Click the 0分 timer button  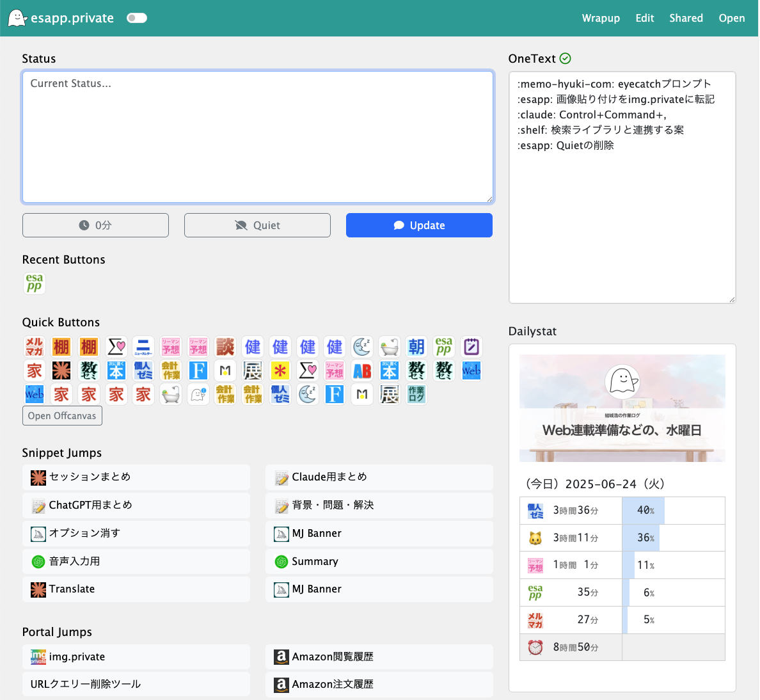click(95, 225)
